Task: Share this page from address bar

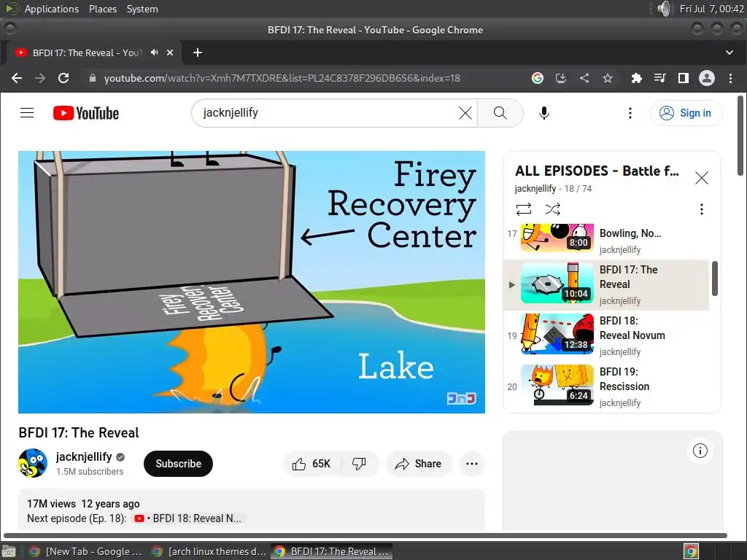Action: pyautogui.click(x=584, y=78)
